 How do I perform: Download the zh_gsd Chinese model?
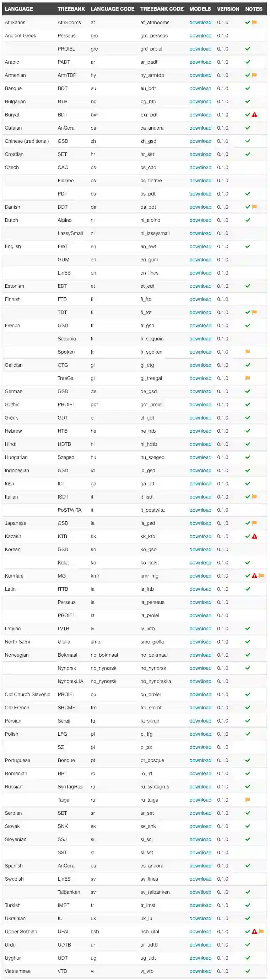pyautogui.click(x=200, y=141)
